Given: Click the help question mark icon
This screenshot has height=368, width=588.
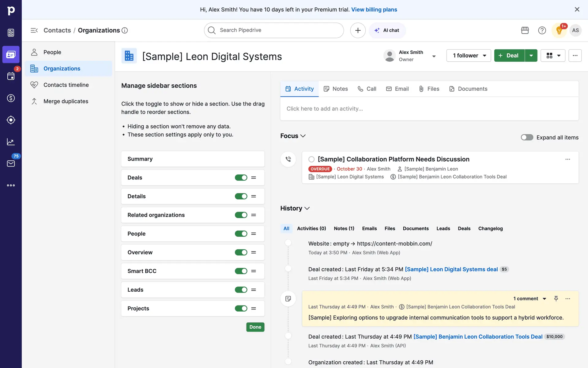Looking at the screenshot, I should click(542, 30).
